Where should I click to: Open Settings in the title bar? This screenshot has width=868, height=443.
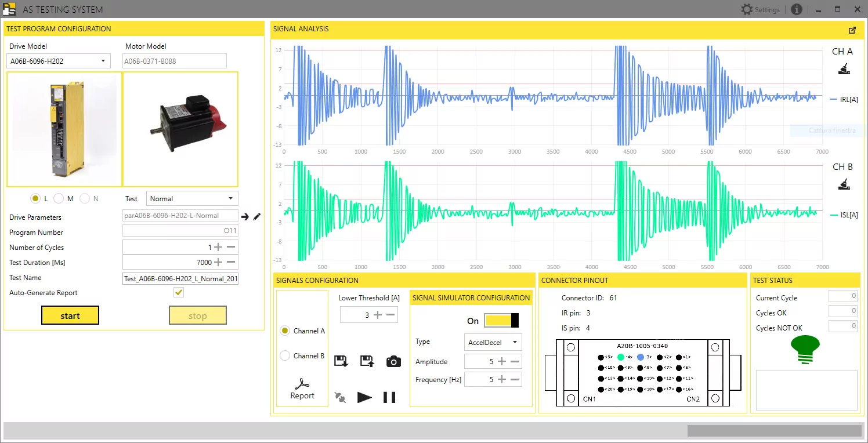click(760, 10)
